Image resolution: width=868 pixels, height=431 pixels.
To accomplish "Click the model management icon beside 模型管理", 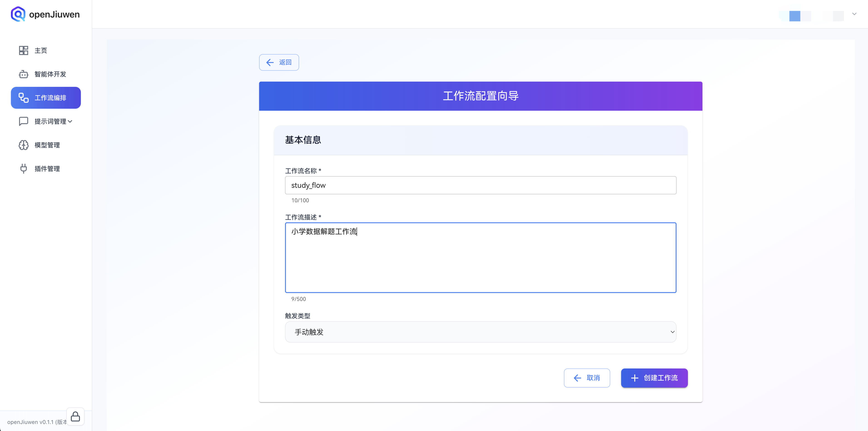I will (x=23, y=145).
